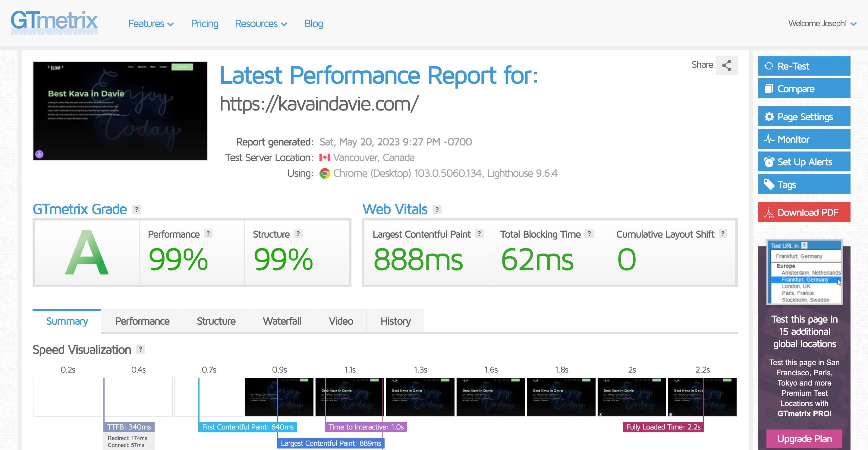The image size is (868, 450).
Task: Switch to the History tab
Action: pyautogui.click(x=395, y=321)
